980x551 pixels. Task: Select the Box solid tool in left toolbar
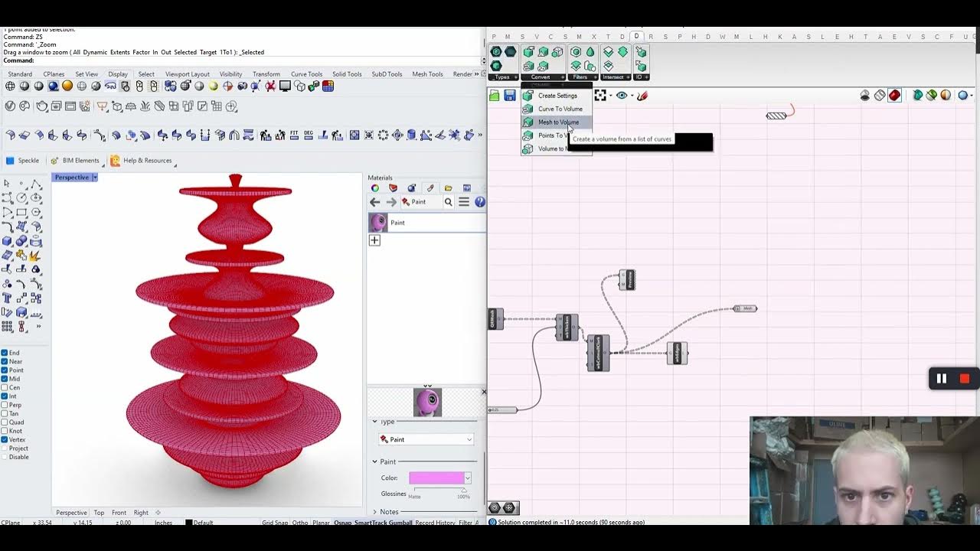pyautogui.click(x=7, y=241)
